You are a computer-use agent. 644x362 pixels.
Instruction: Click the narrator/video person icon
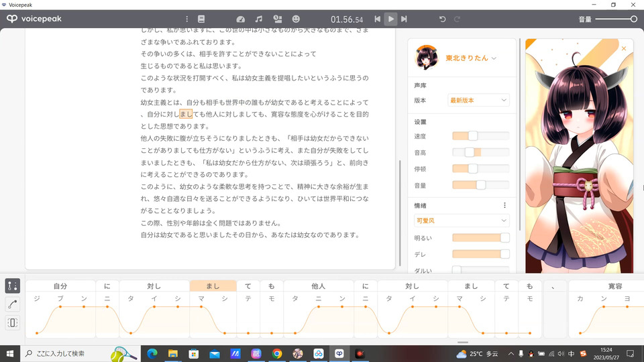278,19
